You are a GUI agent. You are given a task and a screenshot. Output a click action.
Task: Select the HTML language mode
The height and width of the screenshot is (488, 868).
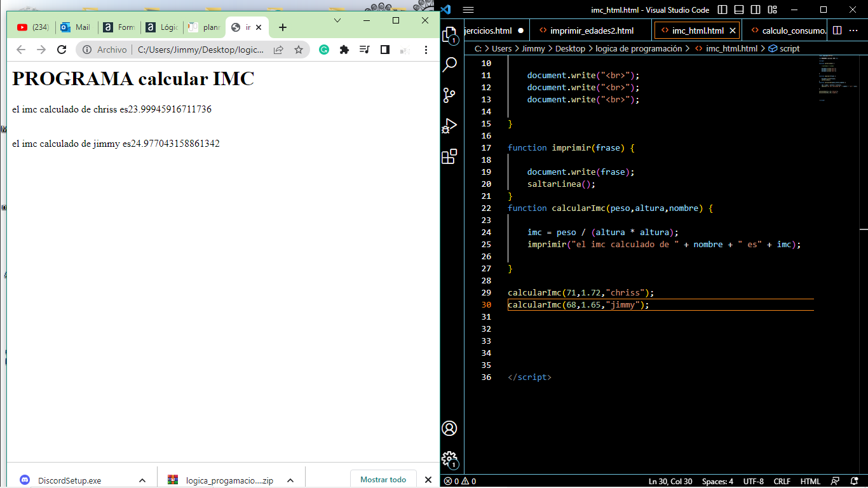click(x=810, y=481)
